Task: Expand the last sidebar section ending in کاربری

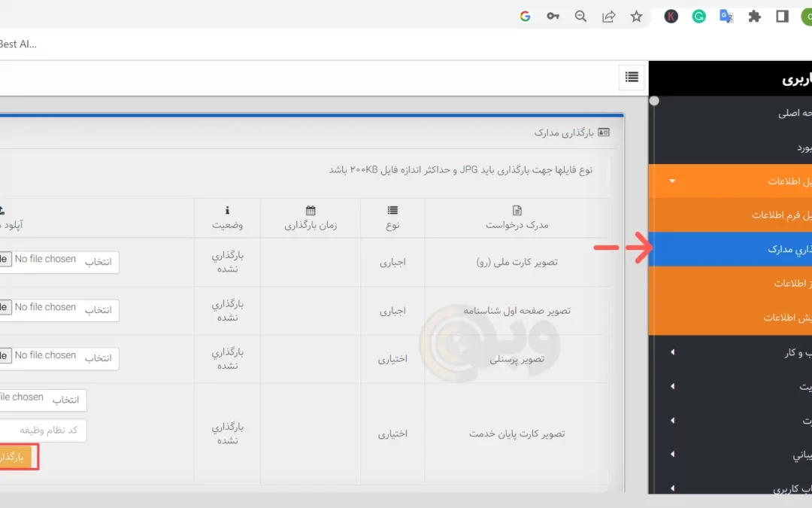Action: pos(672,488)
